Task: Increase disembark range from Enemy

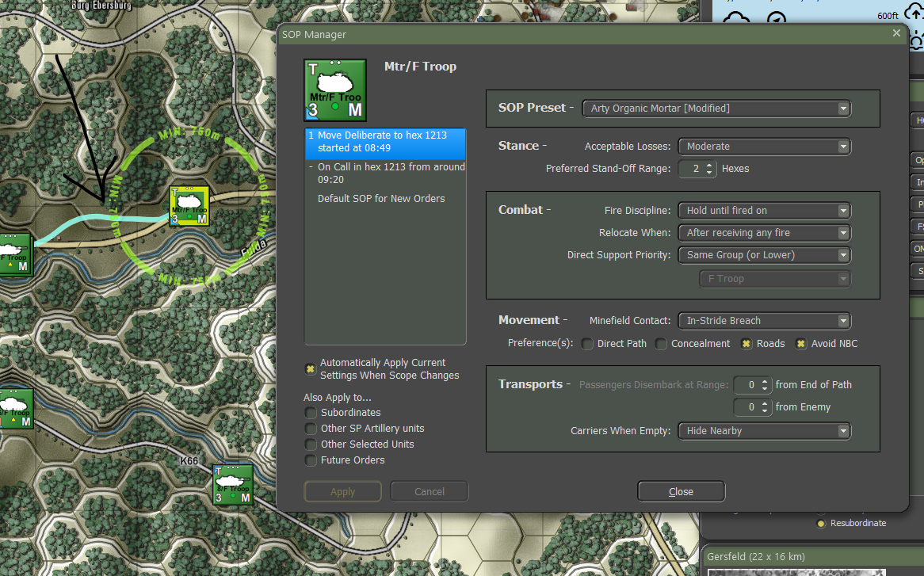Action: click(x=764, y=403)
